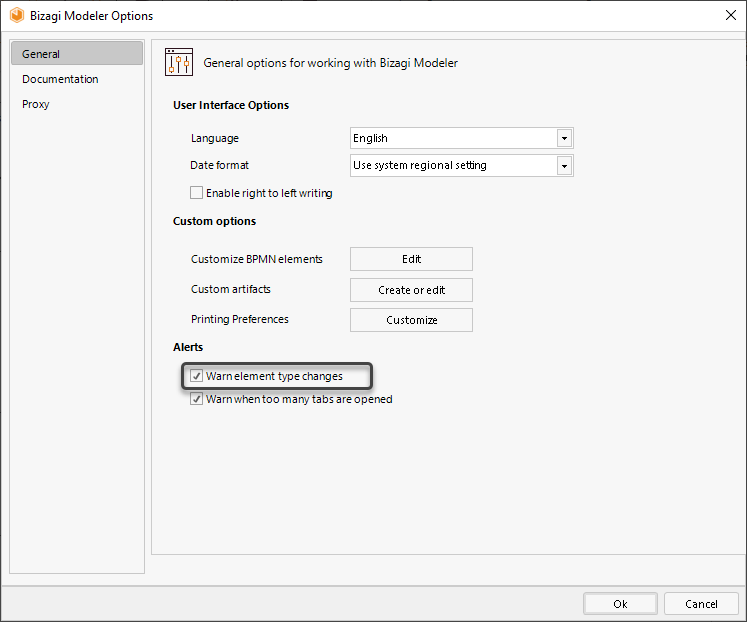This screenshot has width=747, height=622.
Task: Click the general options sliders icon
Action: [x=179, y=62]
